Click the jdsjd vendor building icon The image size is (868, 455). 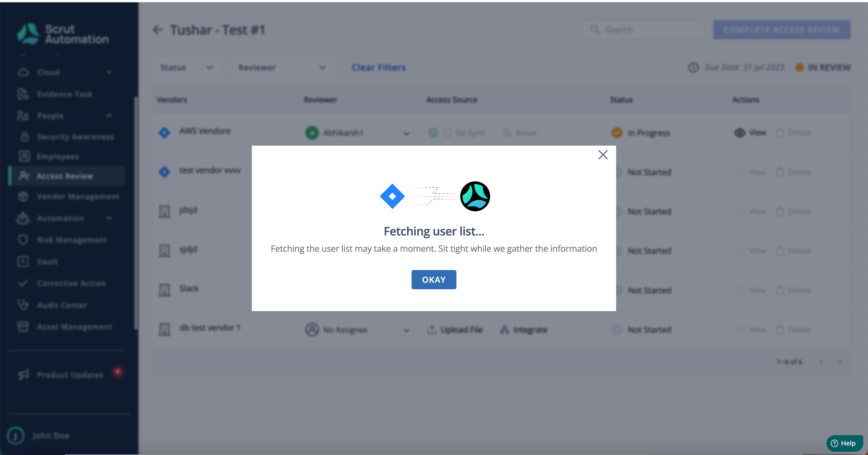click(x=164, y=212)
